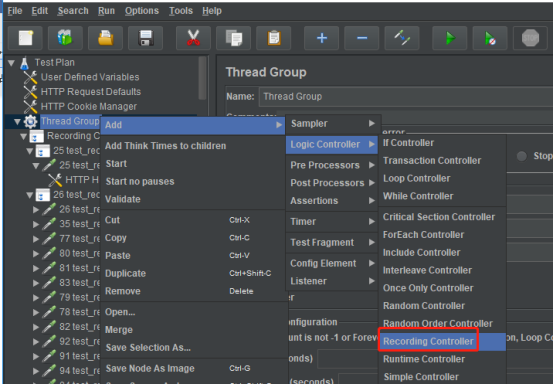The height and width of the screenshot is (385, 554).
Task: Select Transaction Controller in submenu
Action: pos(442,161)
